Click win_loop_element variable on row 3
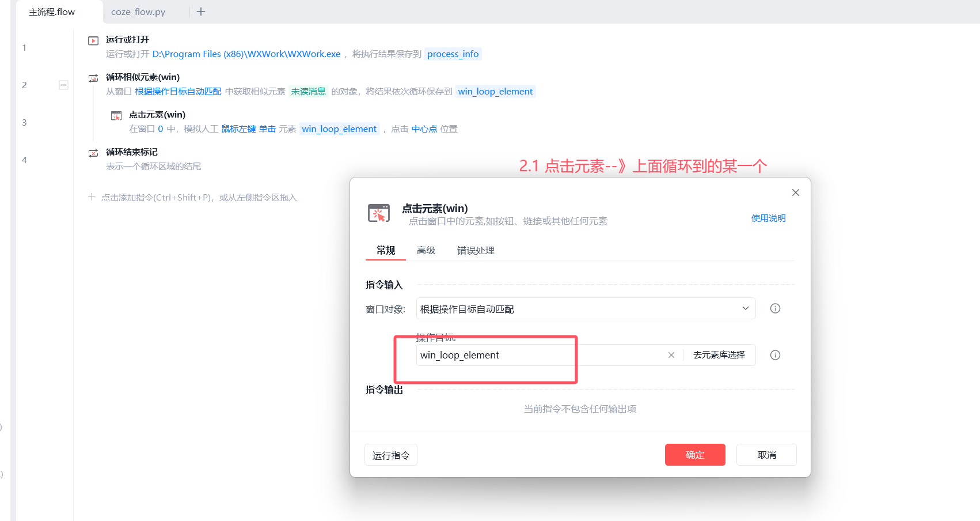This screenshot has height=521, width=980. (x=339, y=129)
